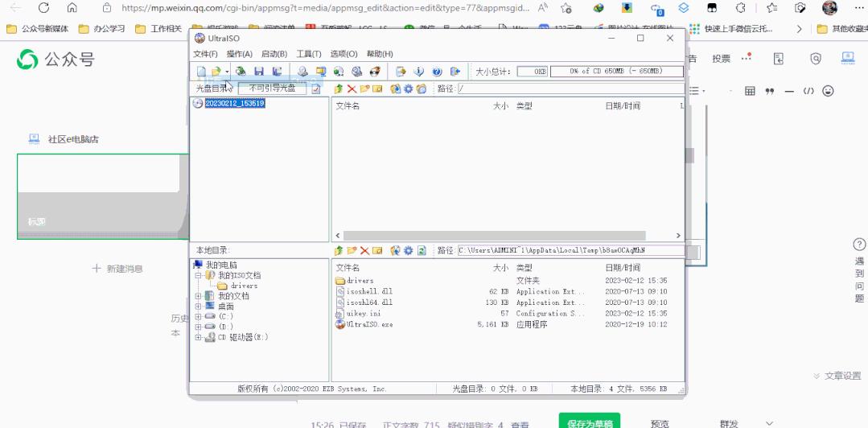Expand the (C:) drive tree node
This screenshot has width=868, height=428.
pos(198,316)
